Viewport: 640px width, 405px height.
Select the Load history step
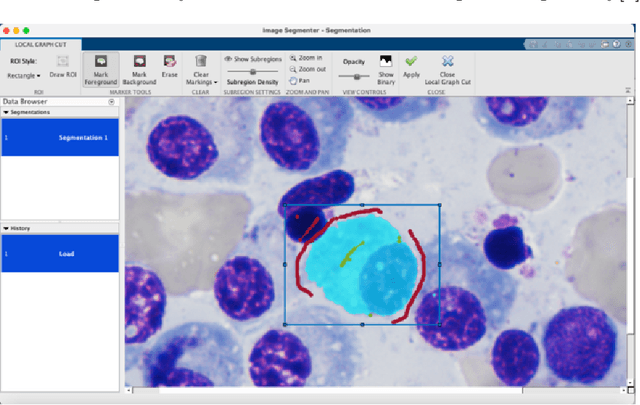coord(60,254)
